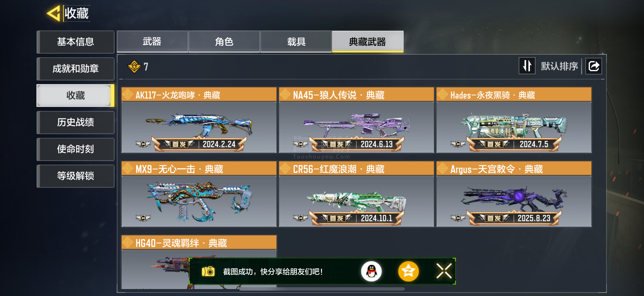Select the AK117 火龙咆哮 weapon card

[199, 120]
